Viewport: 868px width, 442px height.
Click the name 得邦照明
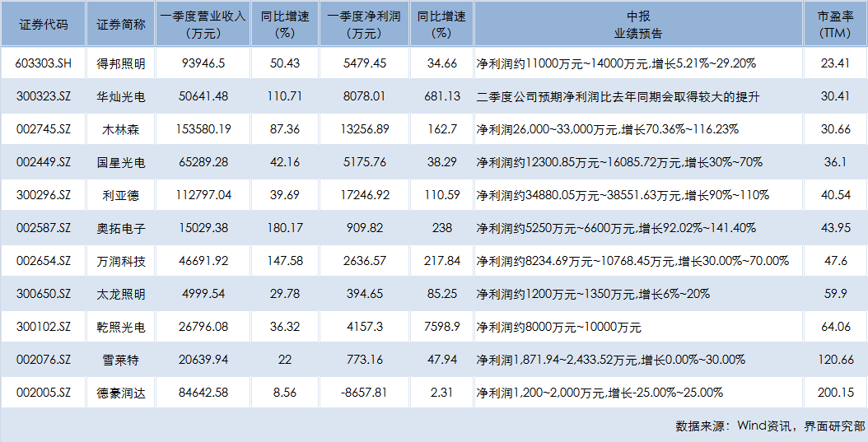[121, 63]
